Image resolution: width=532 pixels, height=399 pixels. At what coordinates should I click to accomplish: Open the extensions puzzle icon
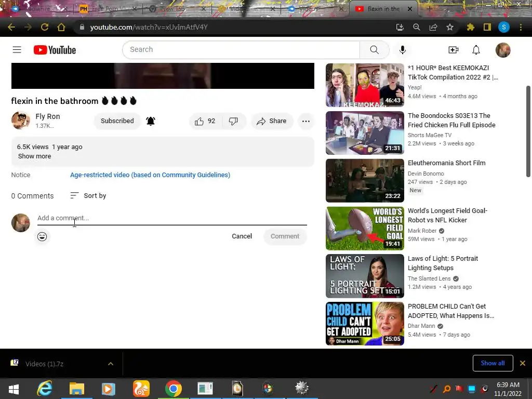(x=470, y=27)
